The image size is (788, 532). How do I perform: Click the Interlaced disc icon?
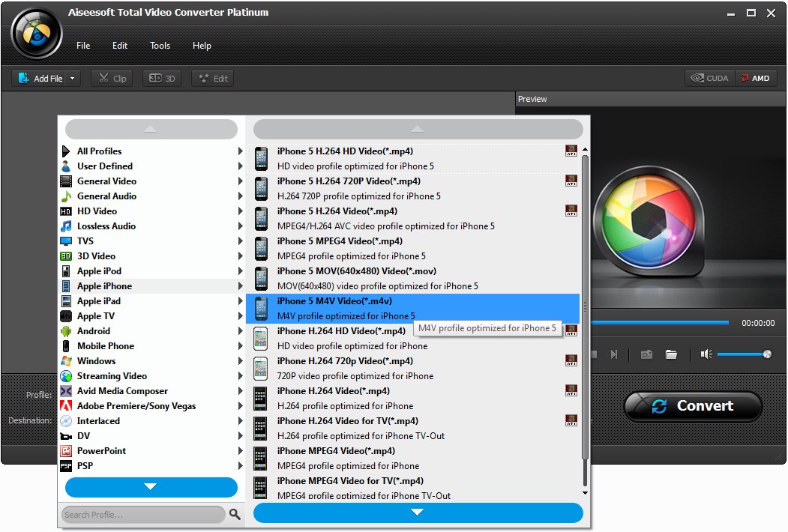66,421
